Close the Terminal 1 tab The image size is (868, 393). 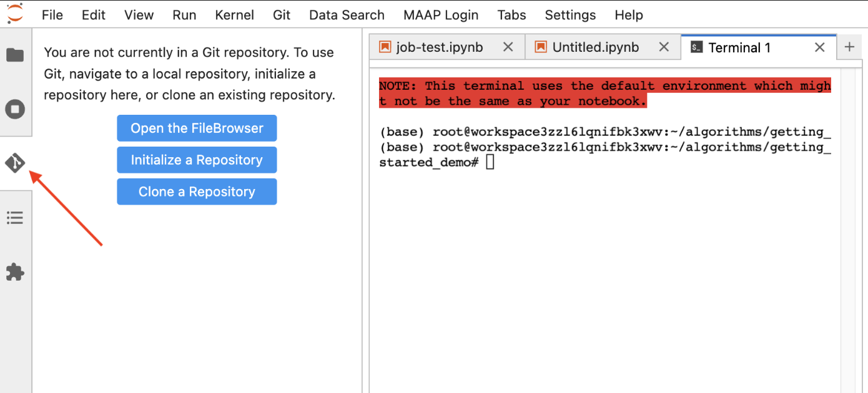[x=820, y=47]
